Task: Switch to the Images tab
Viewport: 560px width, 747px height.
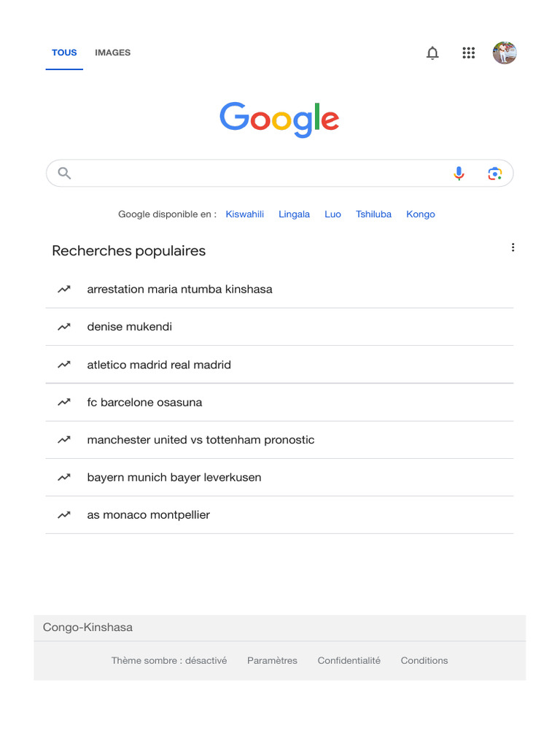Action: 112,53
